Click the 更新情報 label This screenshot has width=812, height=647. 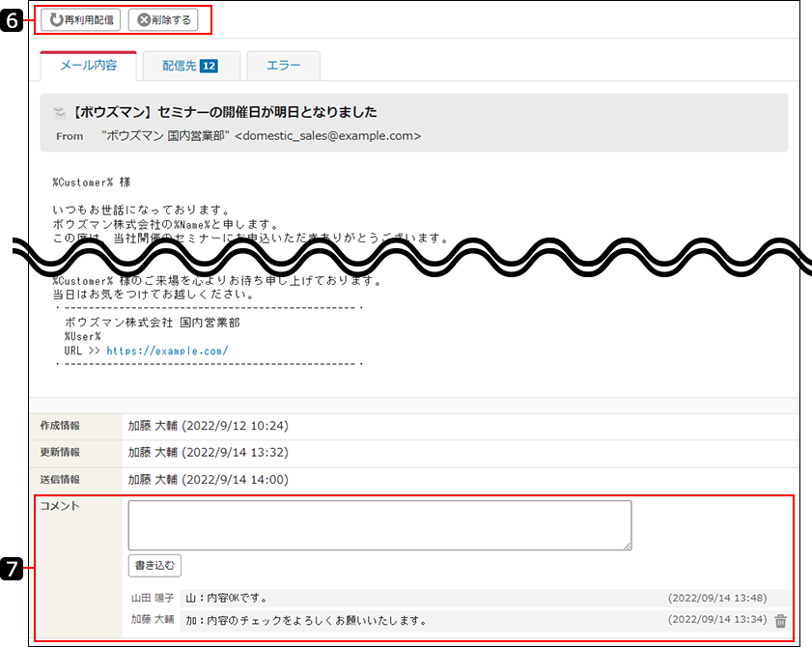(x=60, y=452)
